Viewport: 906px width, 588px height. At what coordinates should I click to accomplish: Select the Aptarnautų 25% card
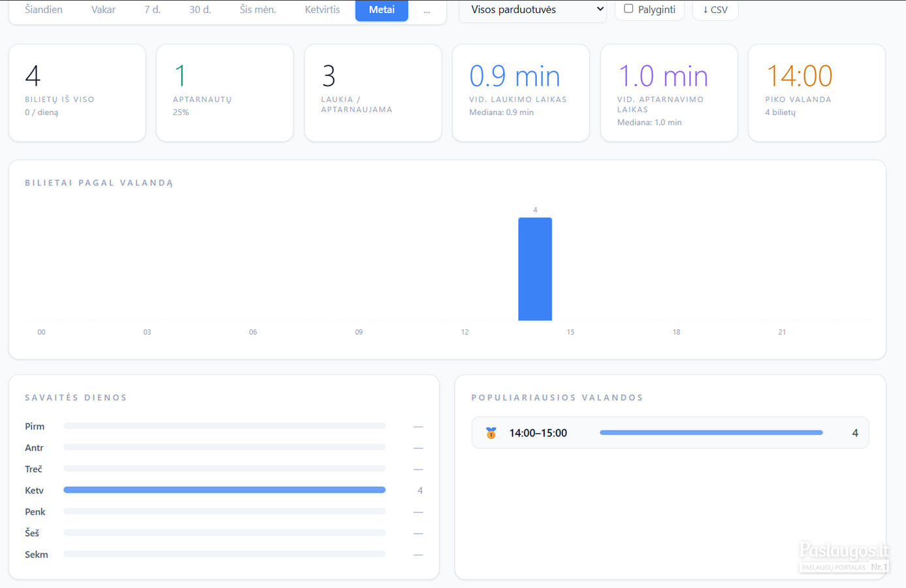(x=225, y=93)
